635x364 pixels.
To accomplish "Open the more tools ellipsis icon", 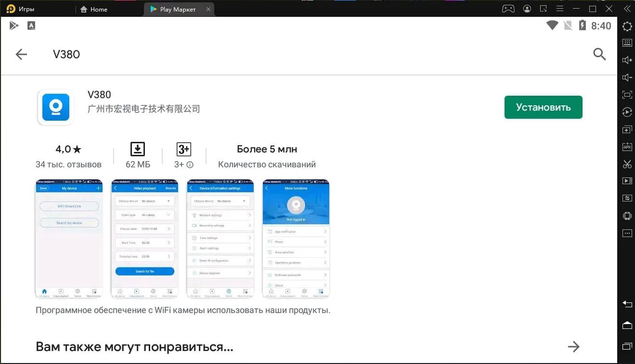I will pyautogui.click(x=627, y=233).
